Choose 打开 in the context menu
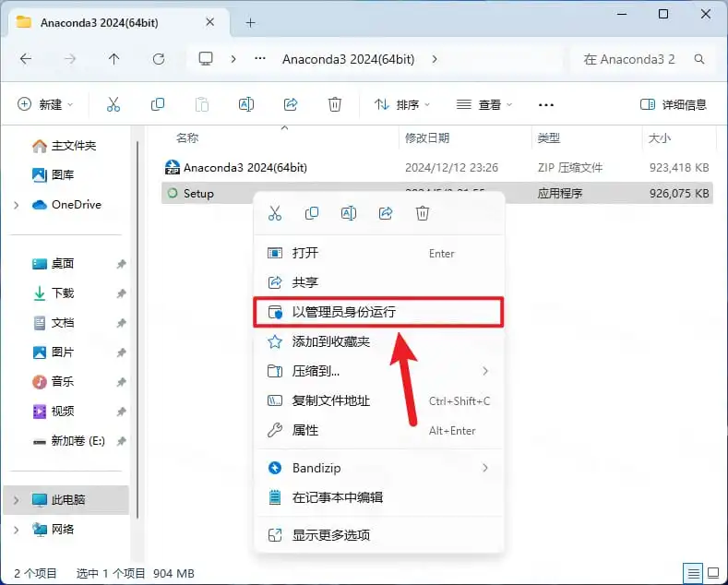This screenshot has height=585, width=728. click(379, 253)
